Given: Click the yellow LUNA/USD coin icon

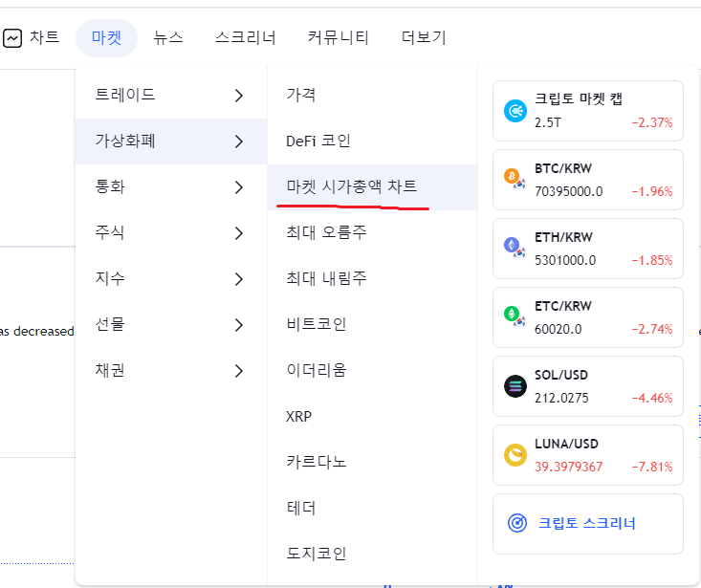Looking at the screenshot, I should pos(515,455).
